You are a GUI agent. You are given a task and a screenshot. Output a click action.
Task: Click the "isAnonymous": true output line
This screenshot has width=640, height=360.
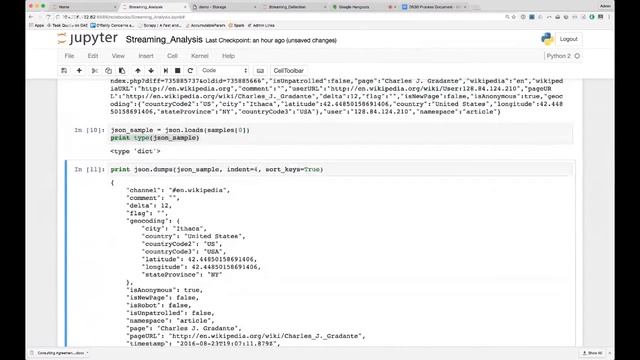point(164,290)
